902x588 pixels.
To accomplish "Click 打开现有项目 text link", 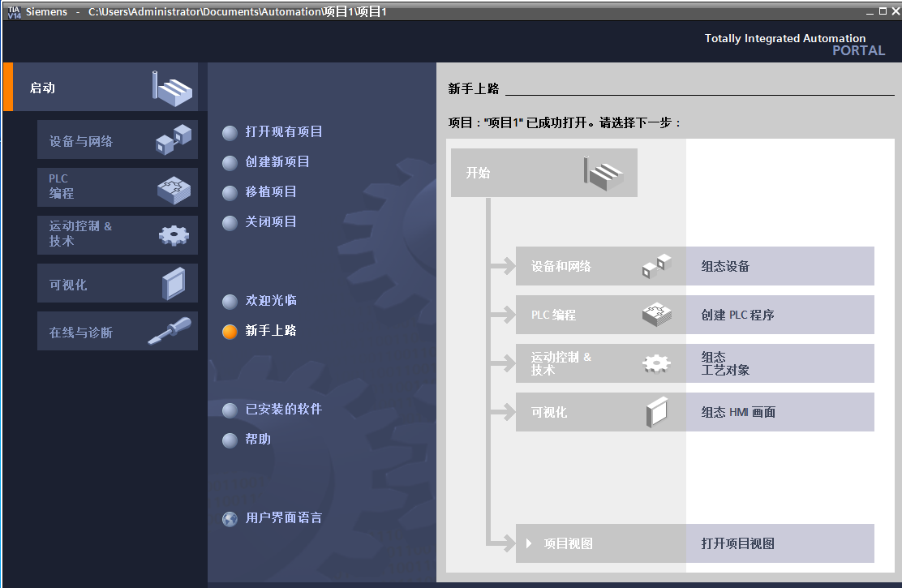I will [284, 131].
